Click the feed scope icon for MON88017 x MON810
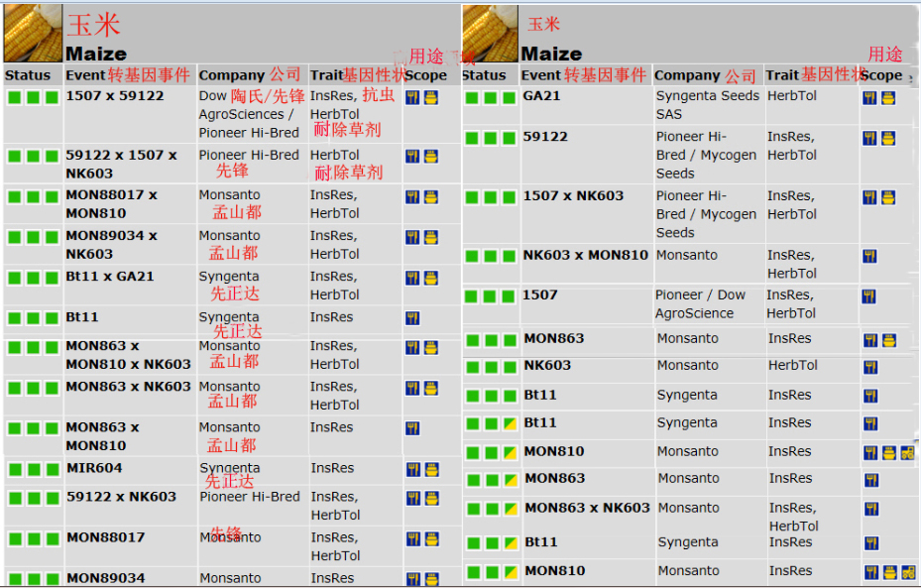Screen dimensions: 921x588 (431, 196)
